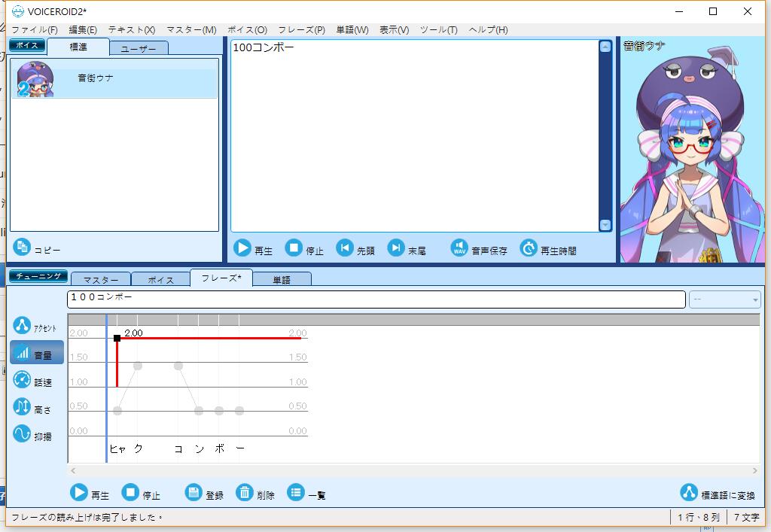
Task: Delete the phrase with 削除 trash icon
Action: (245, 493)
